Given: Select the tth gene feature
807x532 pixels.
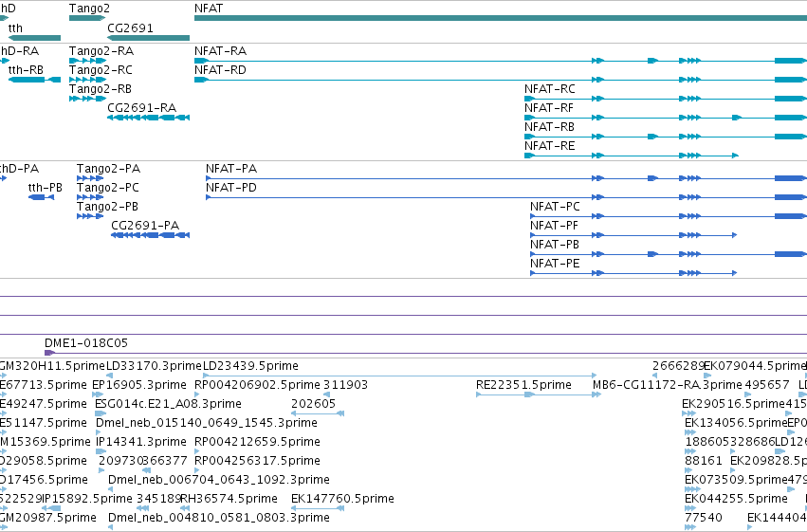Looking at the screenshot, I should (34, 38).
